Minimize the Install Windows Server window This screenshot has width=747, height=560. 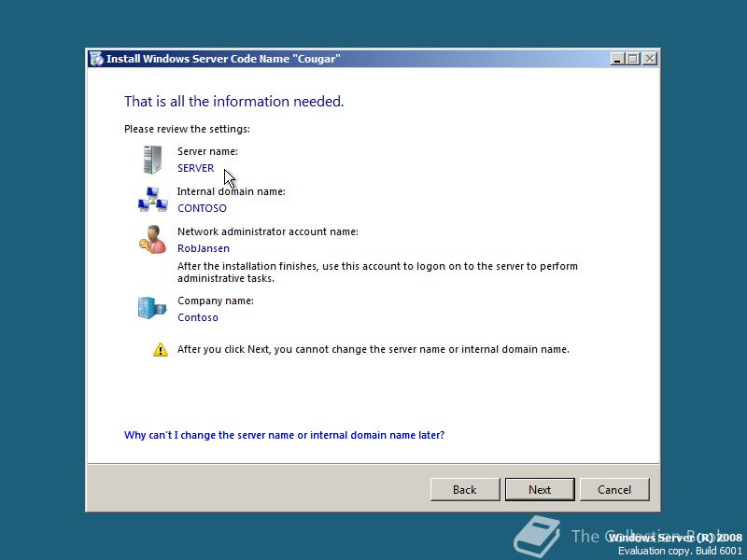click(618, 59)
